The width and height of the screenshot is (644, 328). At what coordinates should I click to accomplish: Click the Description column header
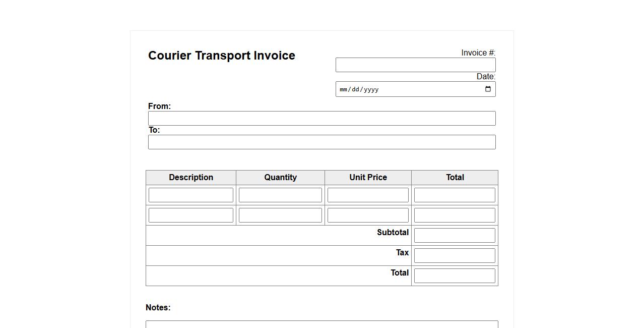tap(191, 178)
